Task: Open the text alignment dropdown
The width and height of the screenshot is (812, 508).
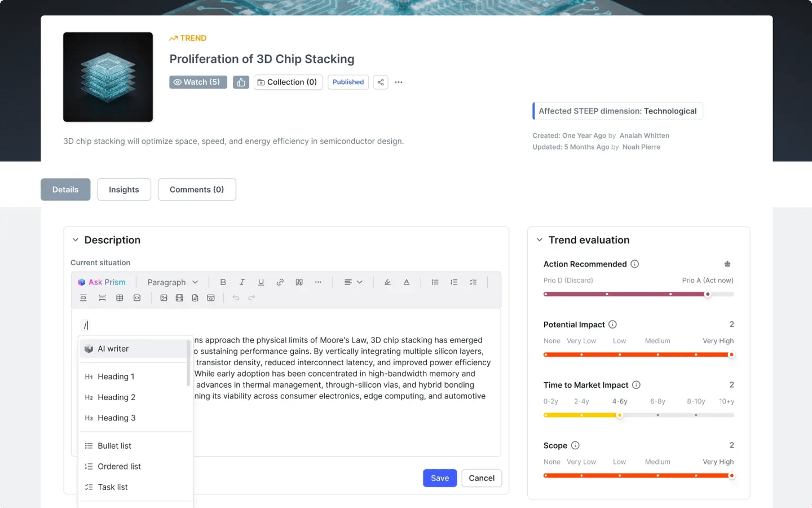Action: [x=353, y=282]
